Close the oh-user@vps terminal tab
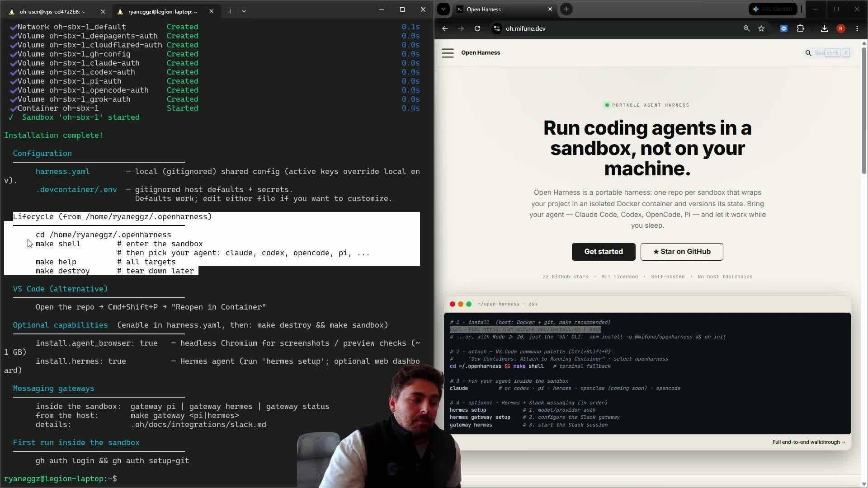This screenshot has height=488, width=868. click(103, 11)
